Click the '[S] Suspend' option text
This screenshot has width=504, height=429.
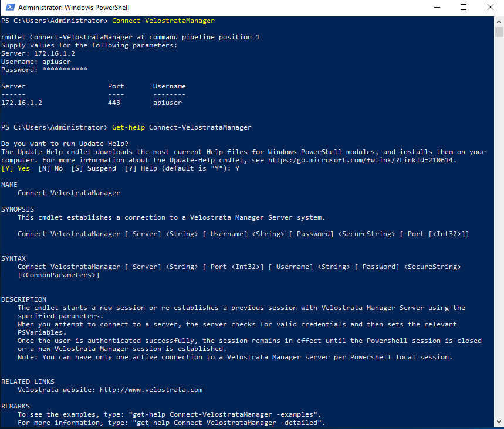93,168
